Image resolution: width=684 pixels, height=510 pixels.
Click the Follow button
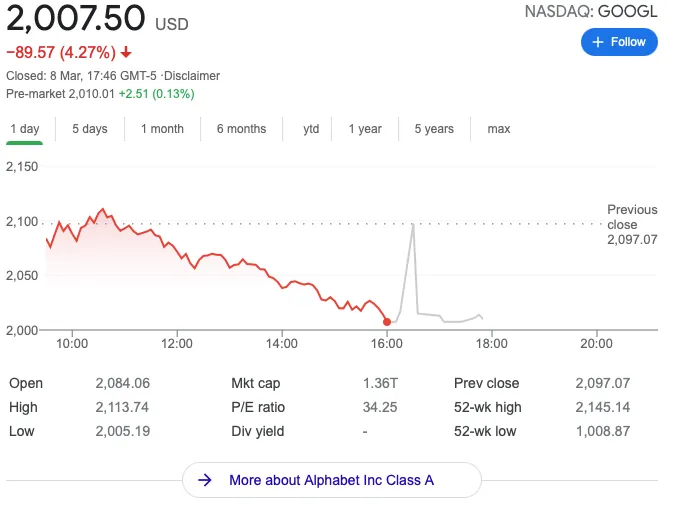619,42
